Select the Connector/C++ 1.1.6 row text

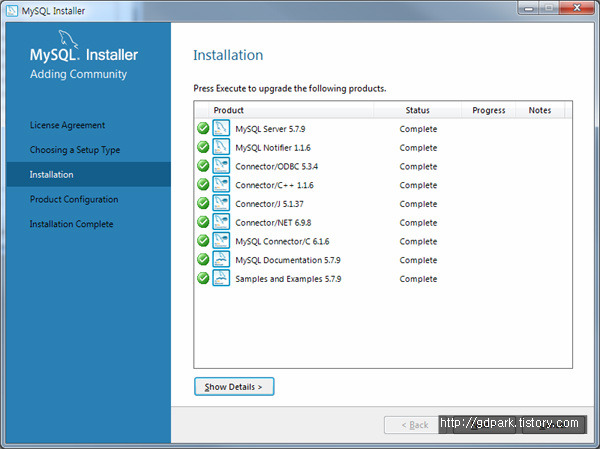pos(274,185)
